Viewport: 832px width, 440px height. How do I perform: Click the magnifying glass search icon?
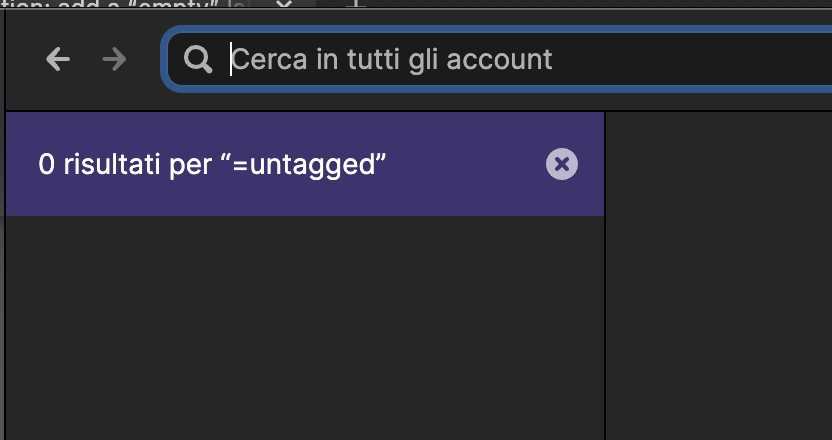(198, 59)
